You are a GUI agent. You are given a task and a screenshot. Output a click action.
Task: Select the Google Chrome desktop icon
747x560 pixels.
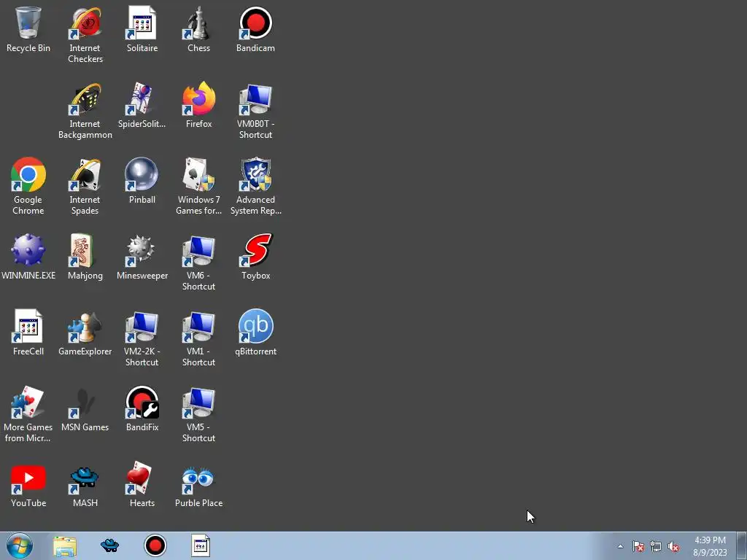[x=28, y=187]
